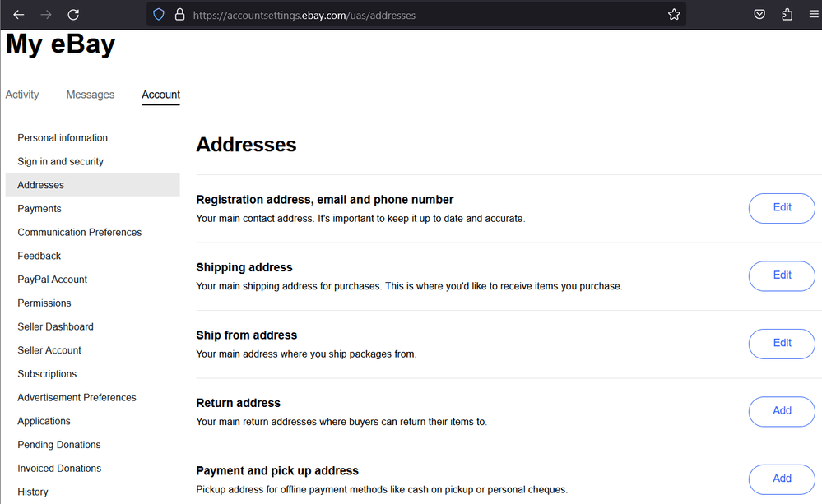Viewport: 822px width, 504px height.
Task: Edit the Shipping address
Action: 782,275
